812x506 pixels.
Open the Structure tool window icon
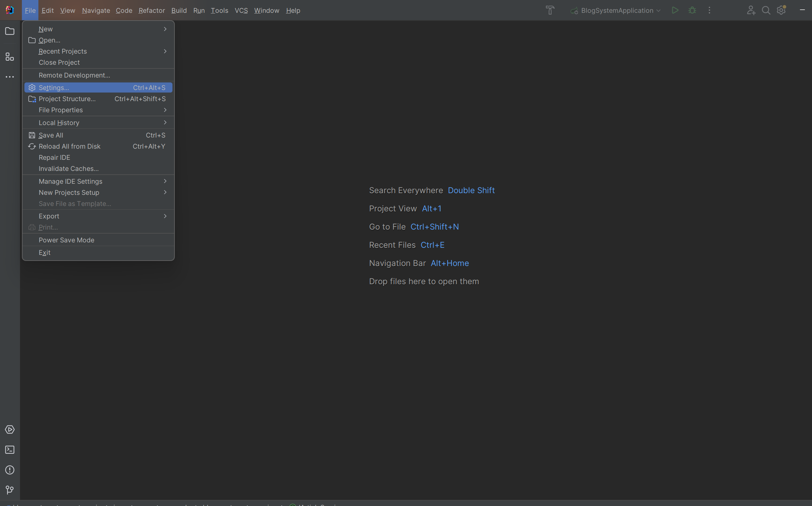coord(10,57)
